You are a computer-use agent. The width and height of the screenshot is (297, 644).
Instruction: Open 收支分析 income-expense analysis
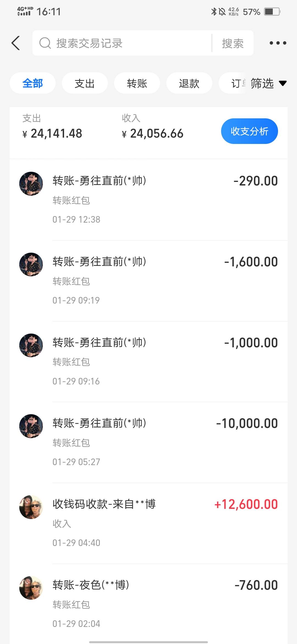click(249, 131)
